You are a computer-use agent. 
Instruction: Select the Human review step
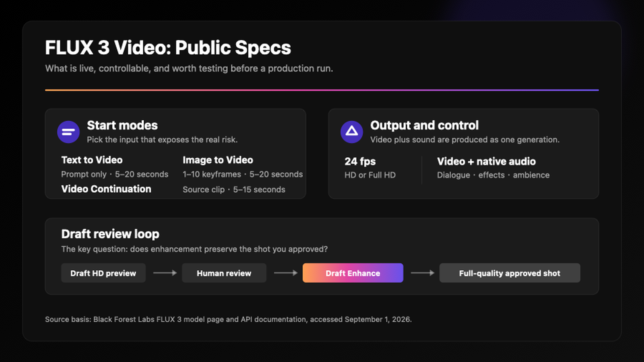click(x=224, y=273)
